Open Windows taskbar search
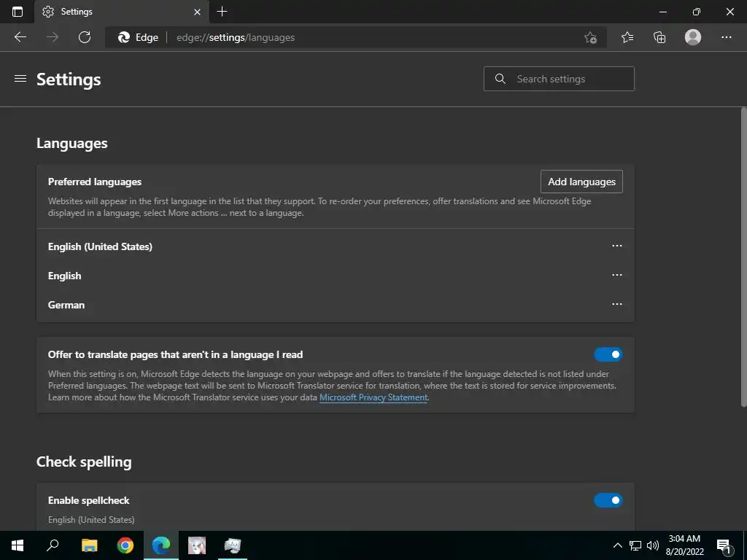 [x=53, y=545]
